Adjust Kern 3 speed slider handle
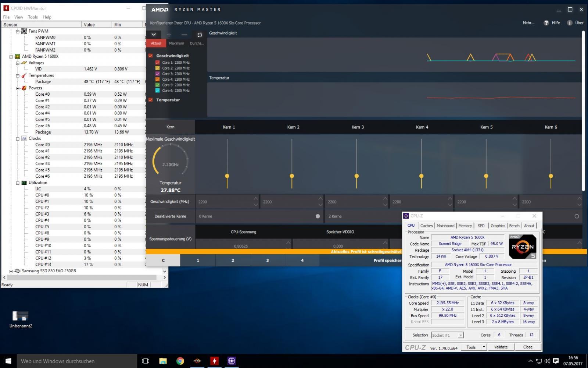The height and width of the screenshot is (368, 588). click(x=356, y=176)
